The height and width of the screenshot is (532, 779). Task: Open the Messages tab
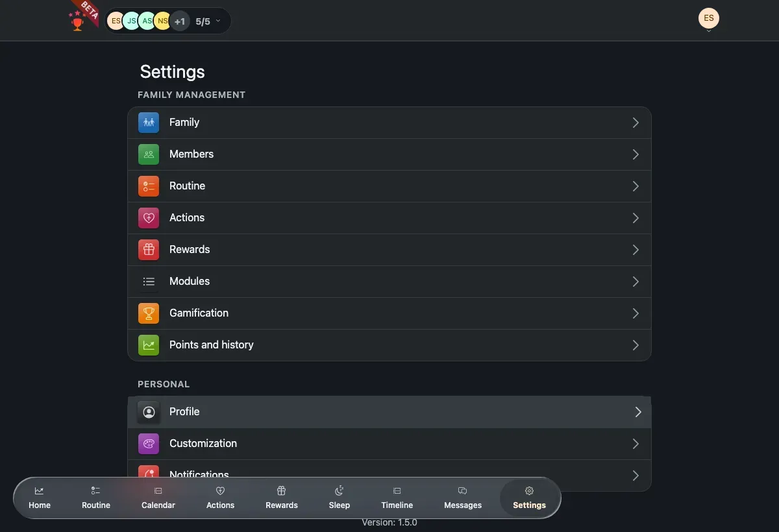click(x=463, y=498)
